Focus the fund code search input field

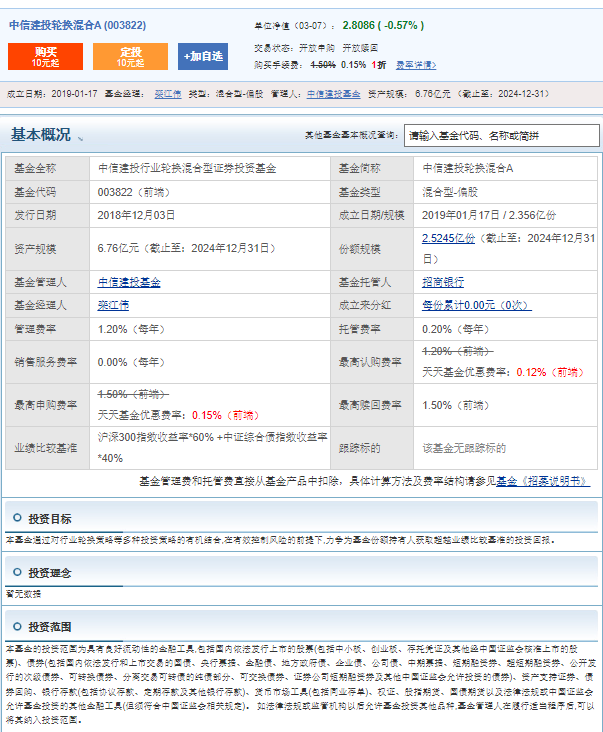pos(502,135)
